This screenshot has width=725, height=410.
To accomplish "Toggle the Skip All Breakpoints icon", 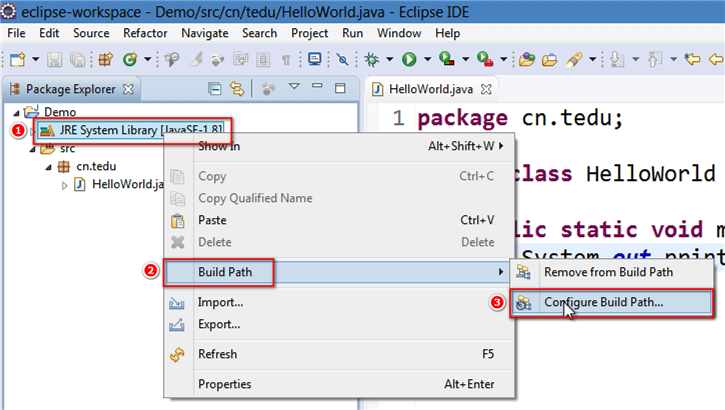I will (x=342, y=59).
